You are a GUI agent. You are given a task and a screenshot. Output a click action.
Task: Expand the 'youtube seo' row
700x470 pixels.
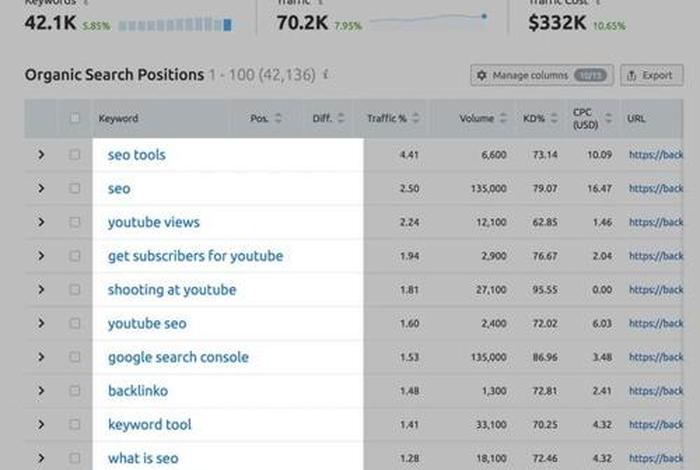click(41, 323)
